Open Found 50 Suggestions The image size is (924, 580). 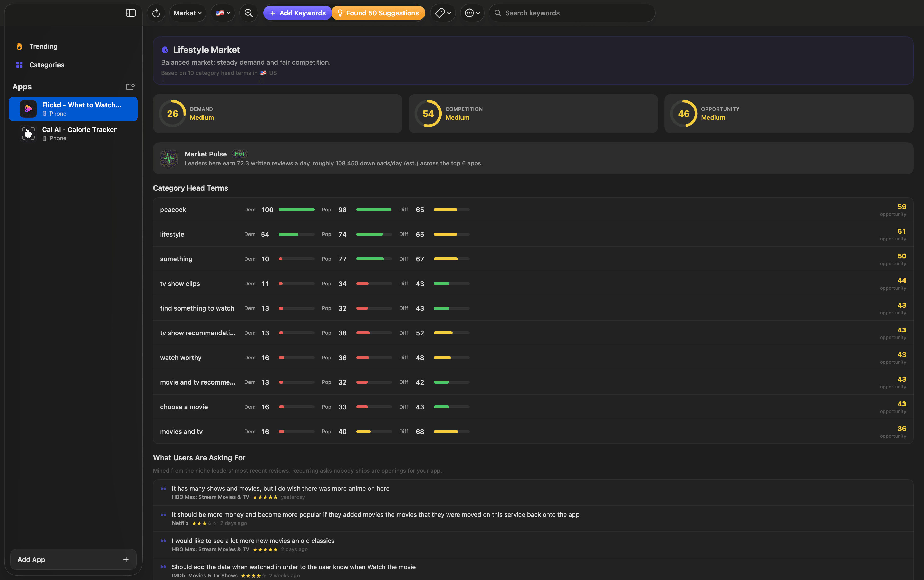click(378, 13)
